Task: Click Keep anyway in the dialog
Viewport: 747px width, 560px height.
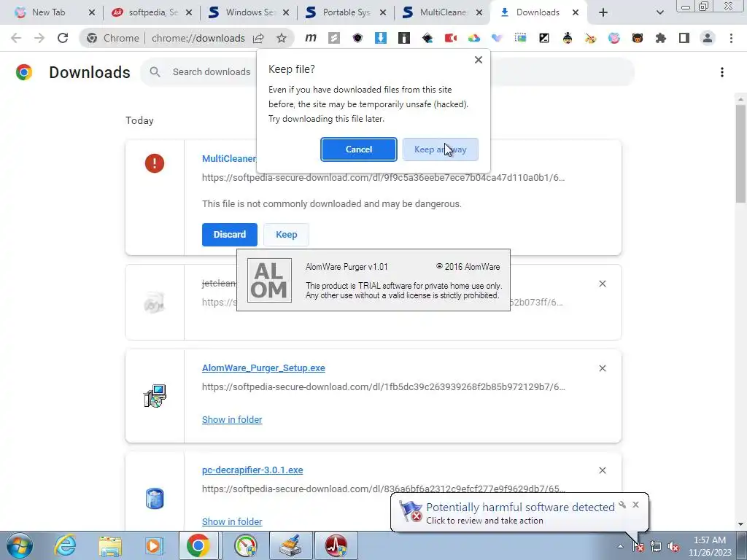Action: [440, 149]
